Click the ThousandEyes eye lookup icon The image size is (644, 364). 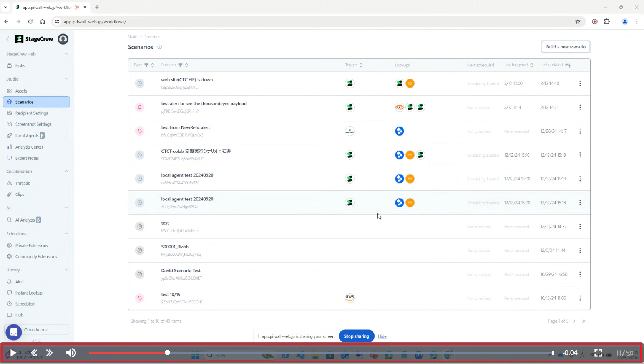(399, 108)
